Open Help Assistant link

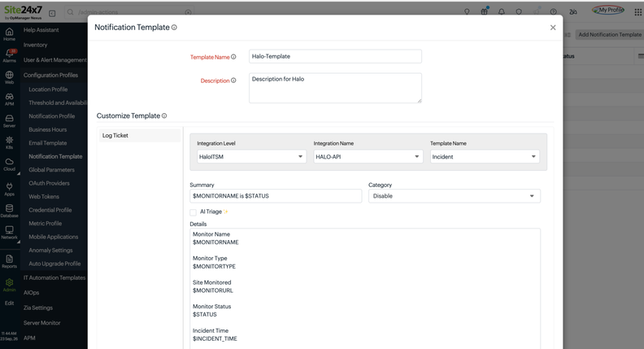[x=41, y=30]
